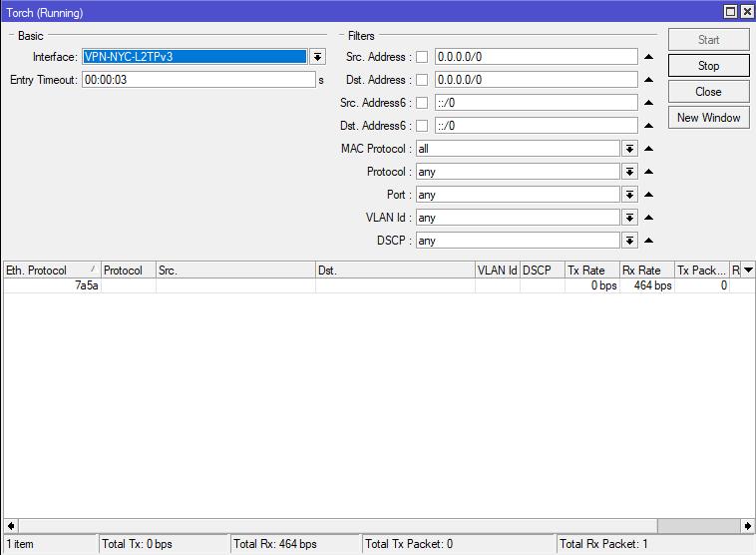Click the table's left scroll arrow
The image size is (756, 555).
pyautogui.click(x=11, y=526)
